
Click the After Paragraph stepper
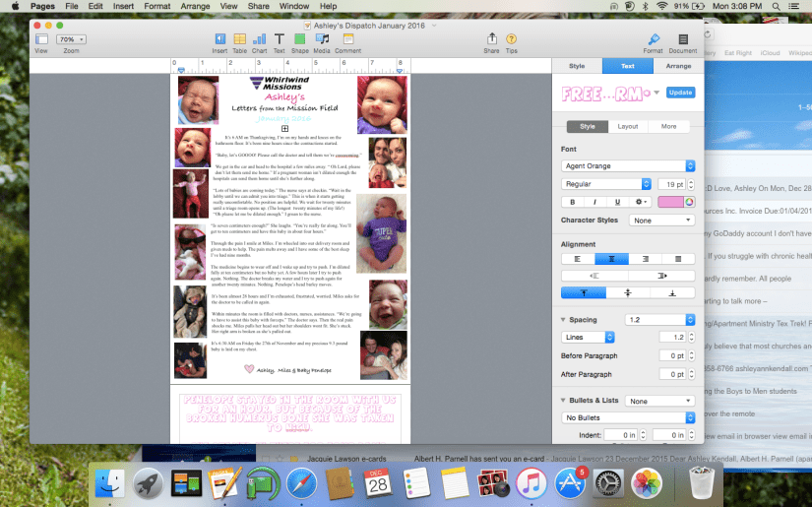pos(691,374)
